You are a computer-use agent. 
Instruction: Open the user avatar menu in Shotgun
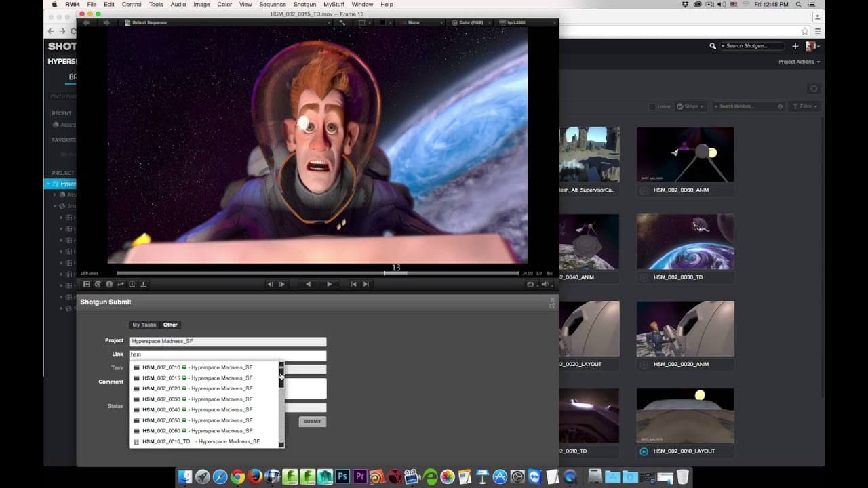pos(812,46)
